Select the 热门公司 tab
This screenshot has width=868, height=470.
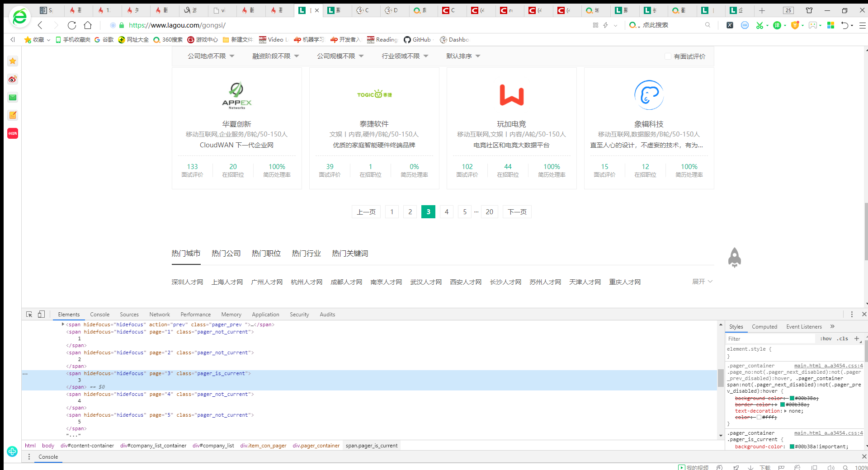point(226,254)
